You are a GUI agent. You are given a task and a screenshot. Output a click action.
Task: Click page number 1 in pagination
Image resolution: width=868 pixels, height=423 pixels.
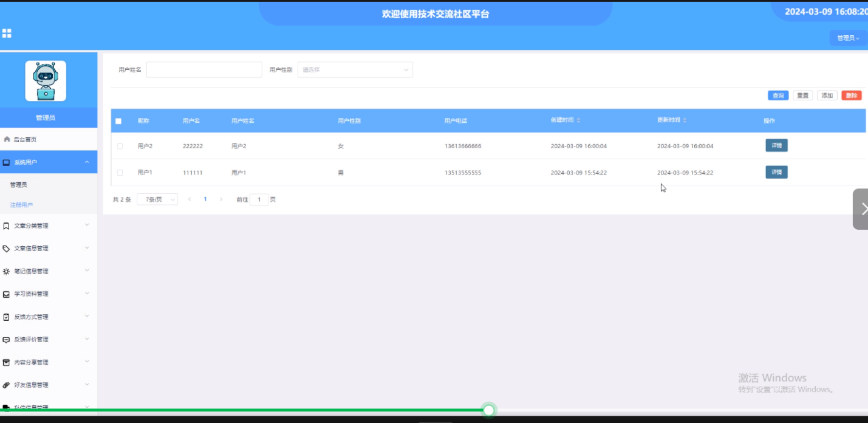point(205,199)
